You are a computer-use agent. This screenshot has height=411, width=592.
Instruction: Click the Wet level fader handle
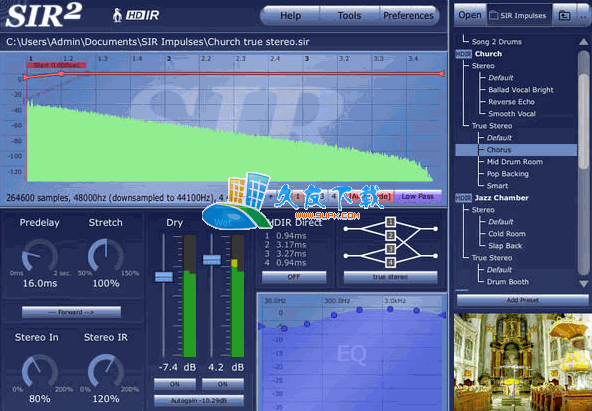click(x=212, y=260)
